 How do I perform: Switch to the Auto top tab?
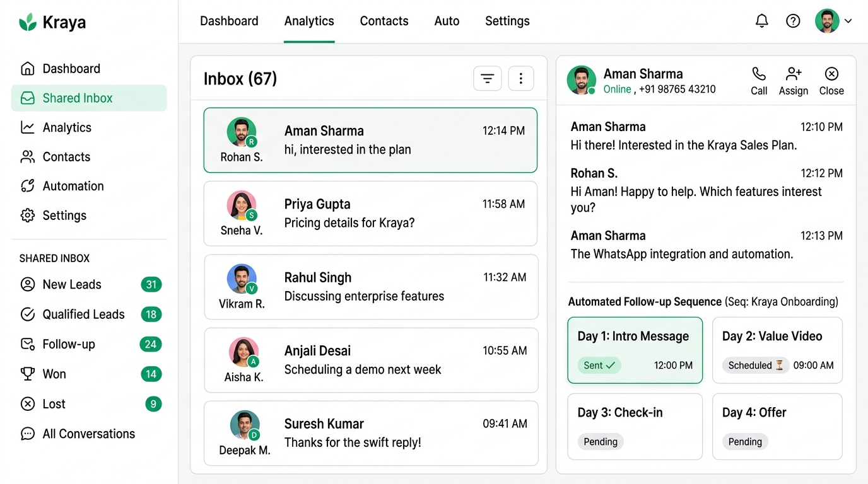coord(447,21)
